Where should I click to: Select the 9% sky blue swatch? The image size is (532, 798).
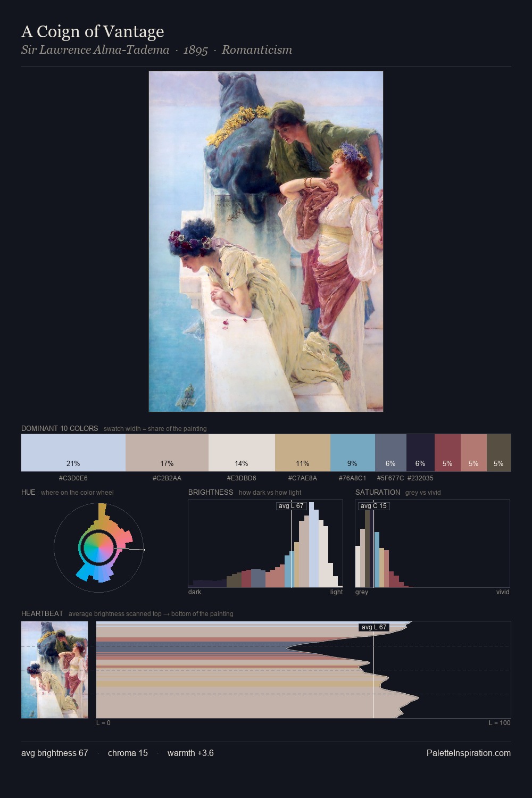[353, 453]
